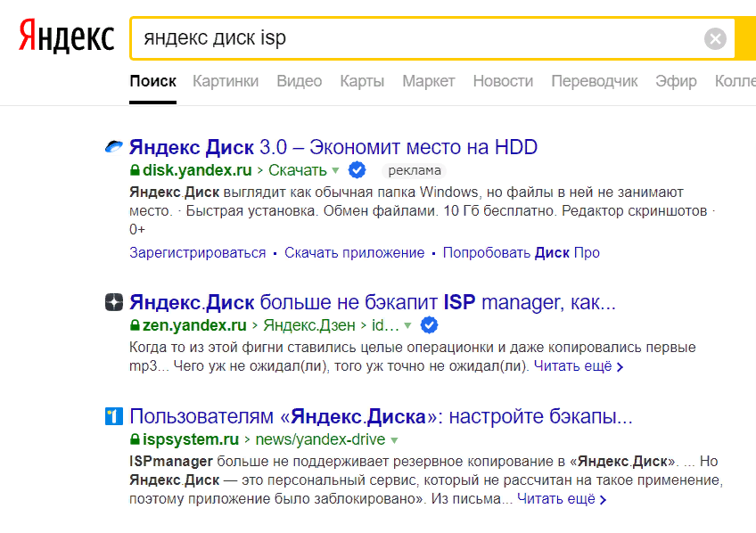Click the disk.yandex.ru green URL
Screen dimensions: 756x533
click(197, 170)
